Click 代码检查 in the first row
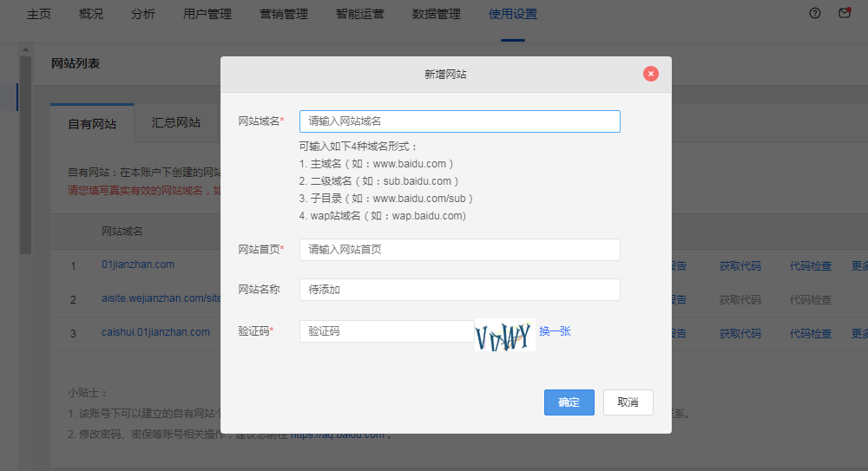Viewport: 868px width, 471px height. [810, 266]
